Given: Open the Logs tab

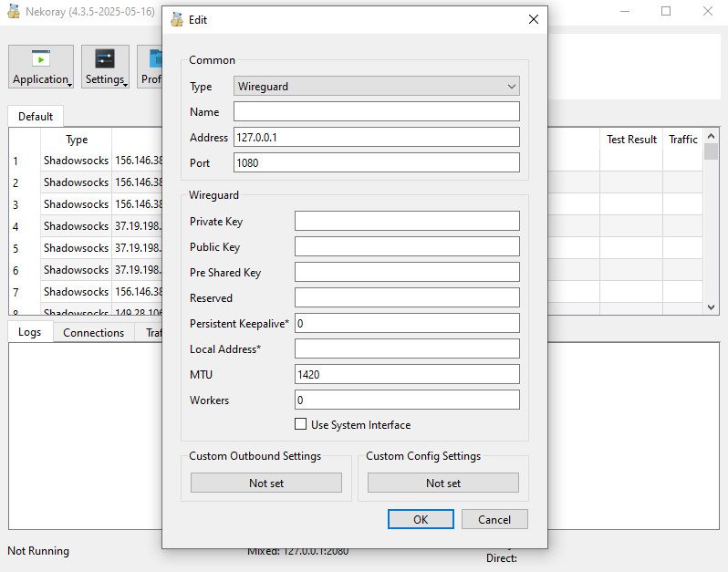Looking at the screenshot, I should pos(30,332).
